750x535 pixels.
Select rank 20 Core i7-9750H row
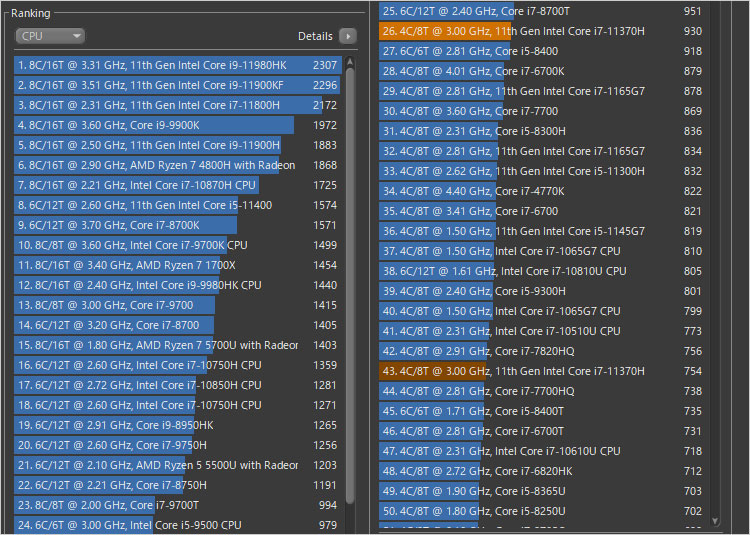(178, 445)
